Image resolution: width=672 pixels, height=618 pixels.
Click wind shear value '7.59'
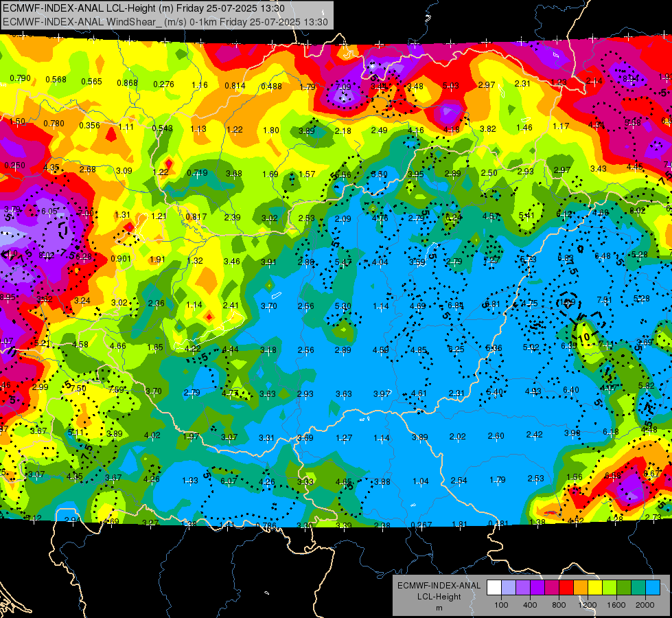[117, 390]
